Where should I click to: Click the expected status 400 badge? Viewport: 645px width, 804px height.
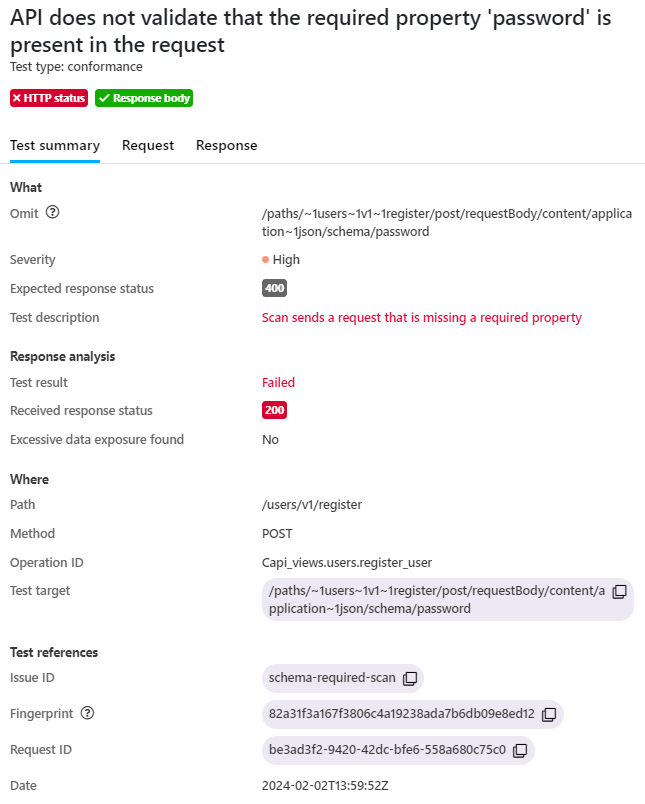274,288
